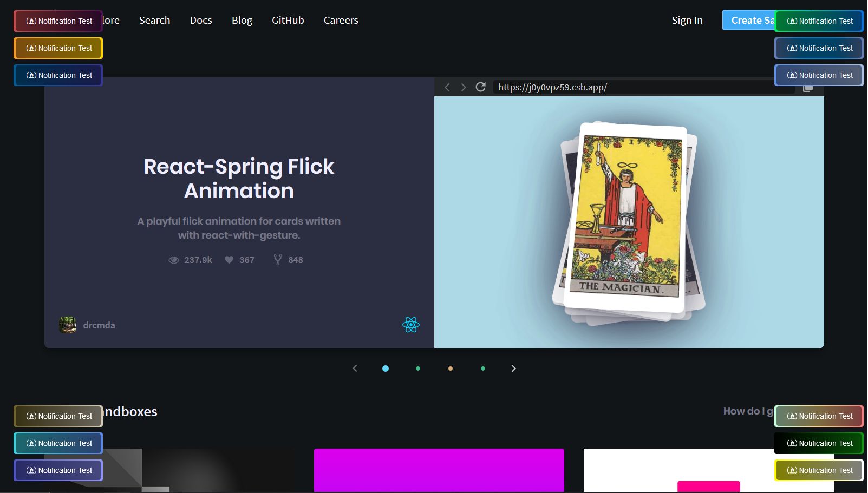
Task: Click the 848 forks count
Action: 296,260
